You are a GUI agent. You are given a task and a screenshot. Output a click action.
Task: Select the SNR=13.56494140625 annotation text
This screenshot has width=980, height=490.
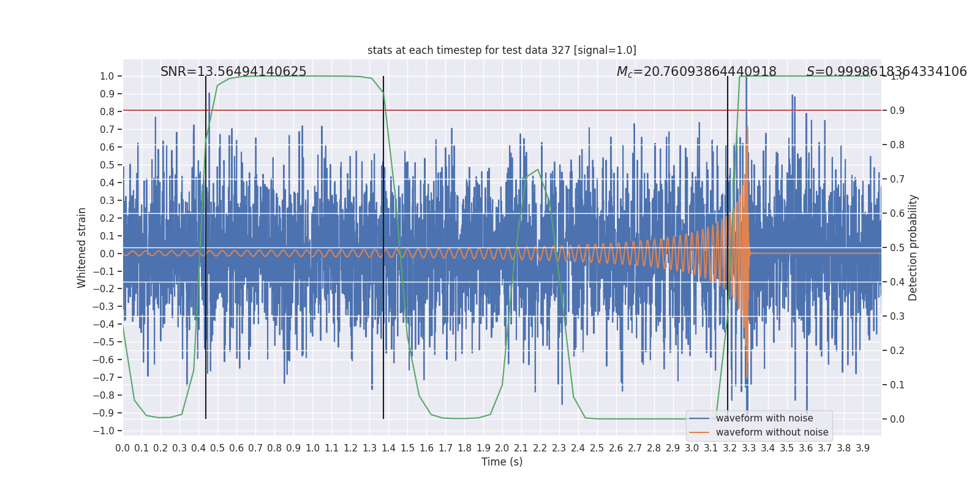233,72
